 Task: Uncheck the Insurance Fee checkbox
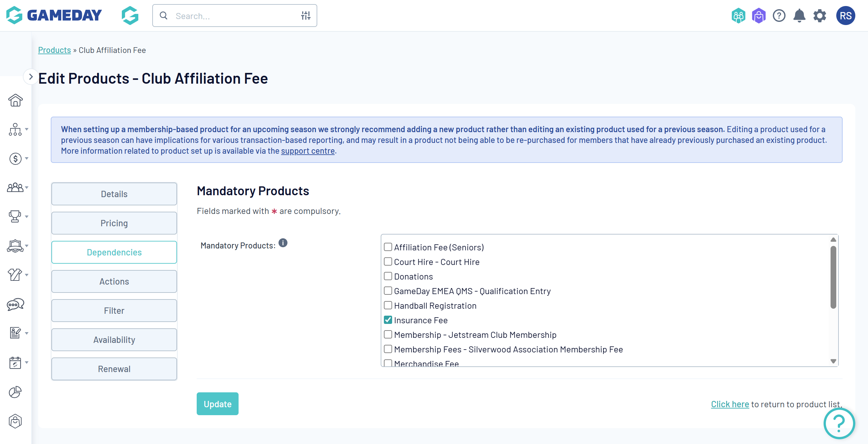pyautogui.click(x=388, y=320)
